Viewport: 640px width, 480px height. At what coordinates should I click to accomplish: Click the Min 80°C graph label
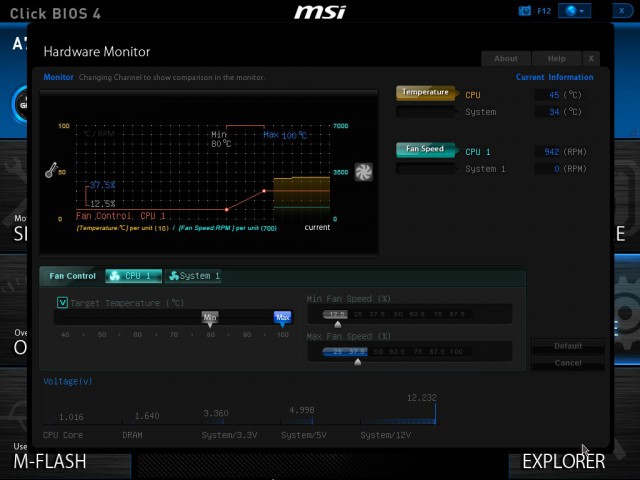point(221,139)
